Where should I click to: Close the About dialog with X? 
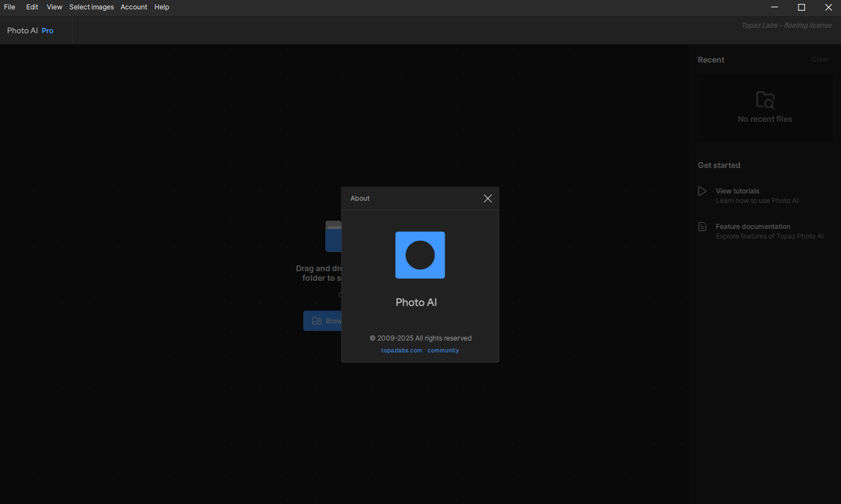[488, 198]
